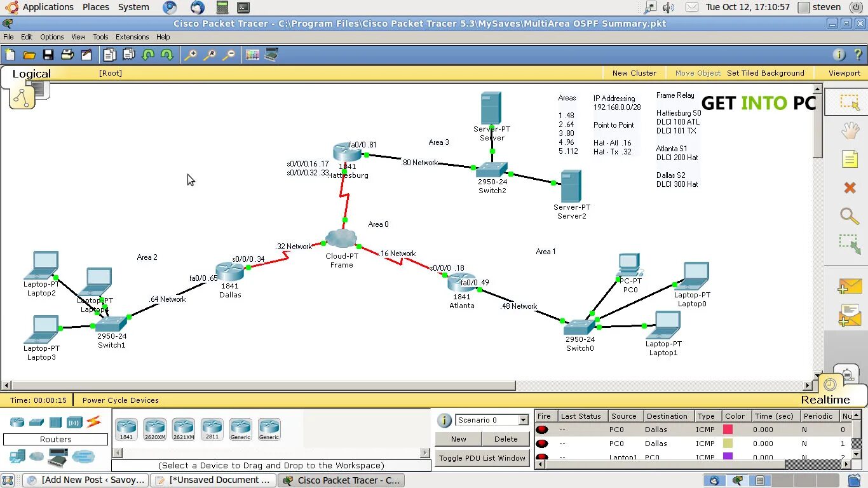Open the Options menu
This screenshot has width=868, height=488.
[x=52, y=37]
